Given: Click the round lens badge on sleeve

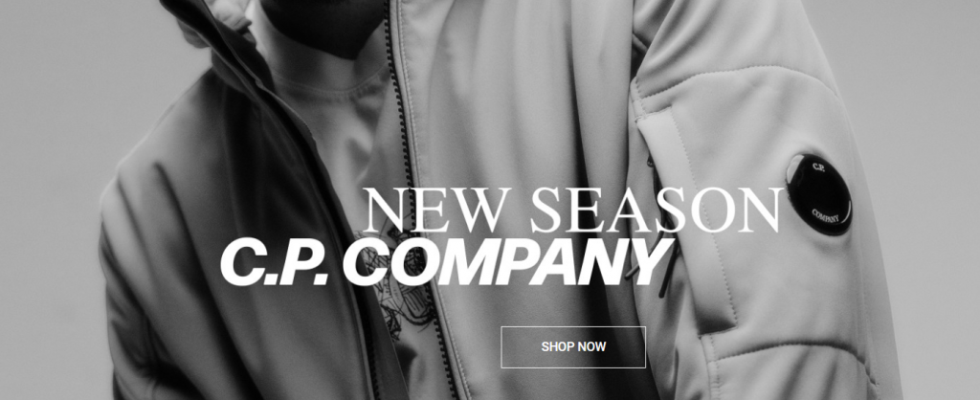Looking at the screenshot, I should pos(819,193).
